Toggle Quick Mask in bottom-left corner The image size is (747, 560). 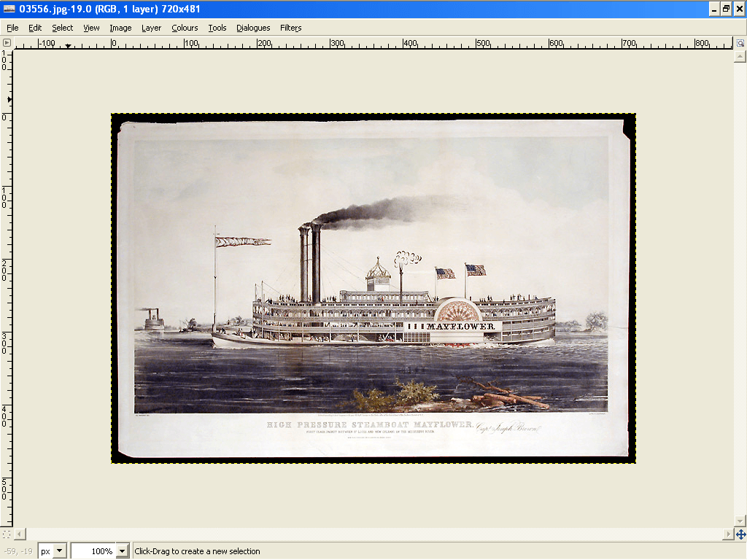[x=7, y=534]
